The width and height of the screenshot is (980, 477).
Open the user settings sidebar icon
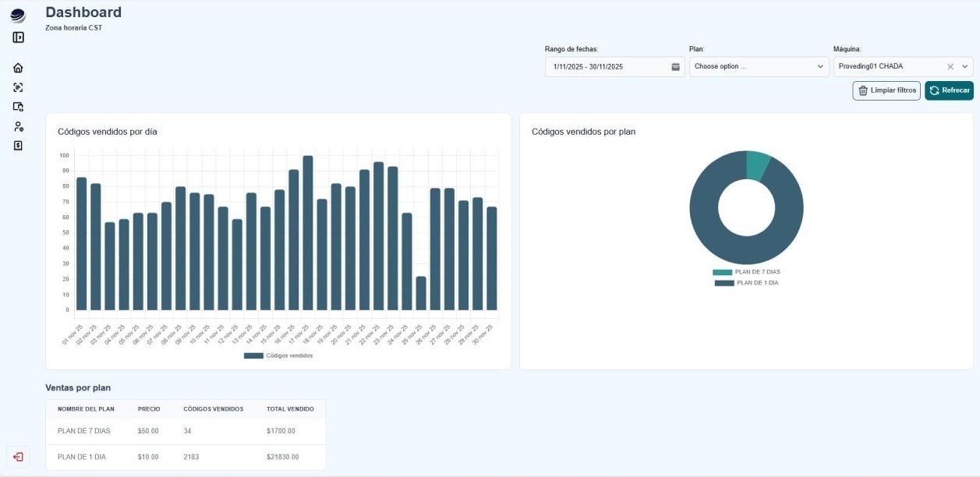click(18, 126)
